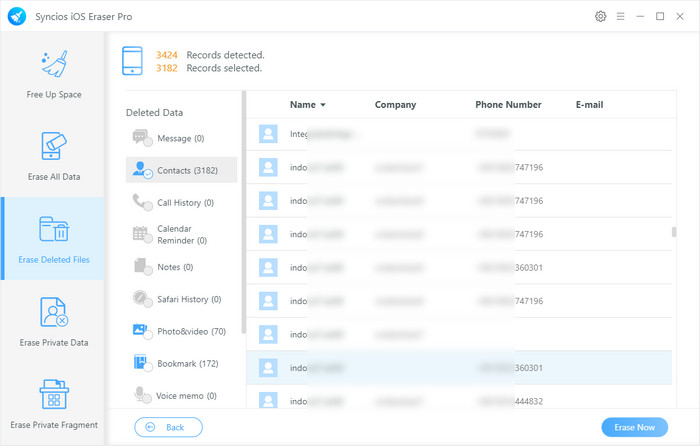Image resolution: width=700 pixels, height=446 pixels.
Task: Open the settings gear icon
Action: [600, 17]
